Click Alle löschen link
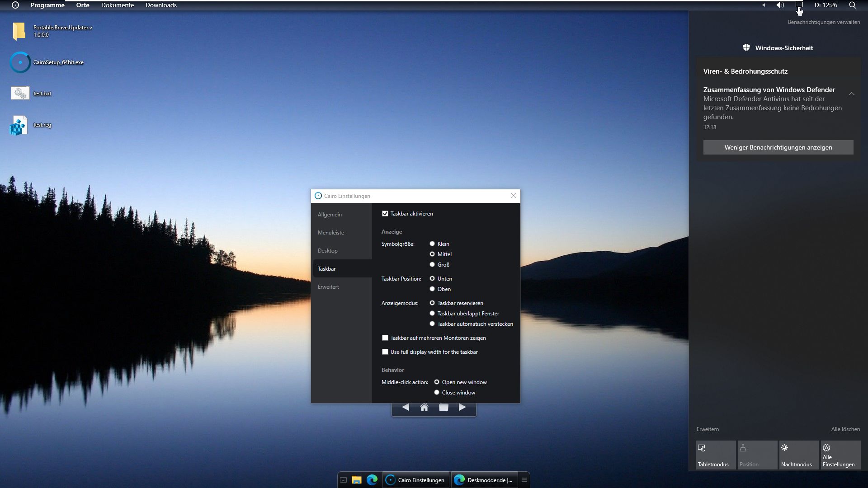Screen dimensions: 868x488 pos(845,429)
